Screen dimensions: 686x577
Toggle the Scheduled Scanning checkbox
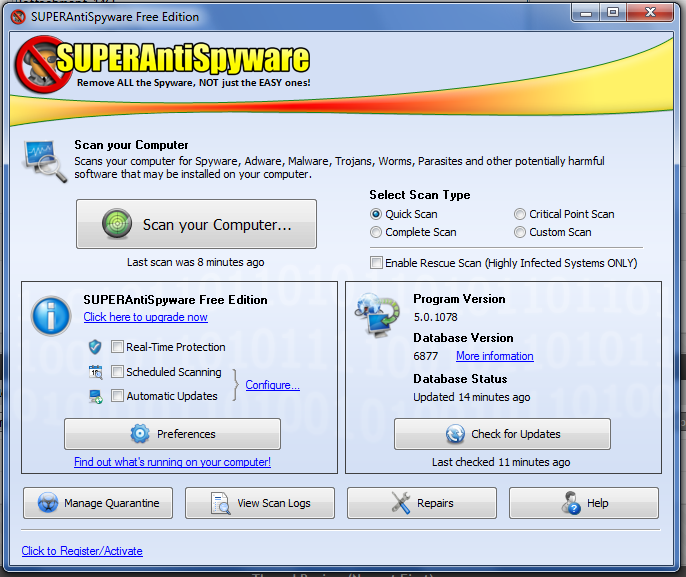[x=117, y=372]
